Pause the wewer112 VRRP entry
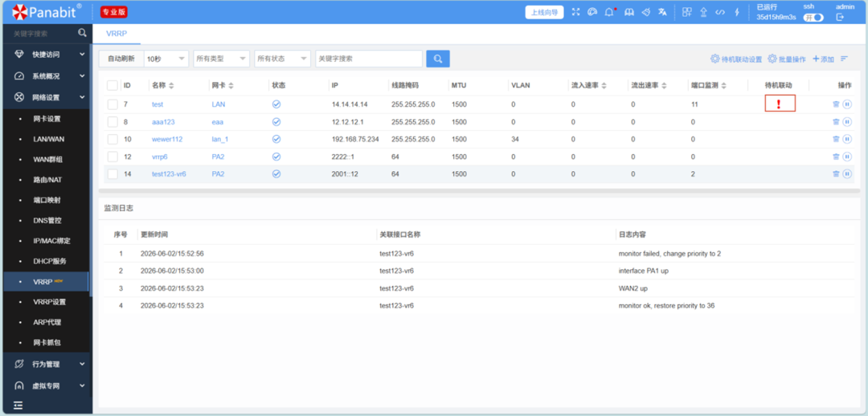 [847, 139]
